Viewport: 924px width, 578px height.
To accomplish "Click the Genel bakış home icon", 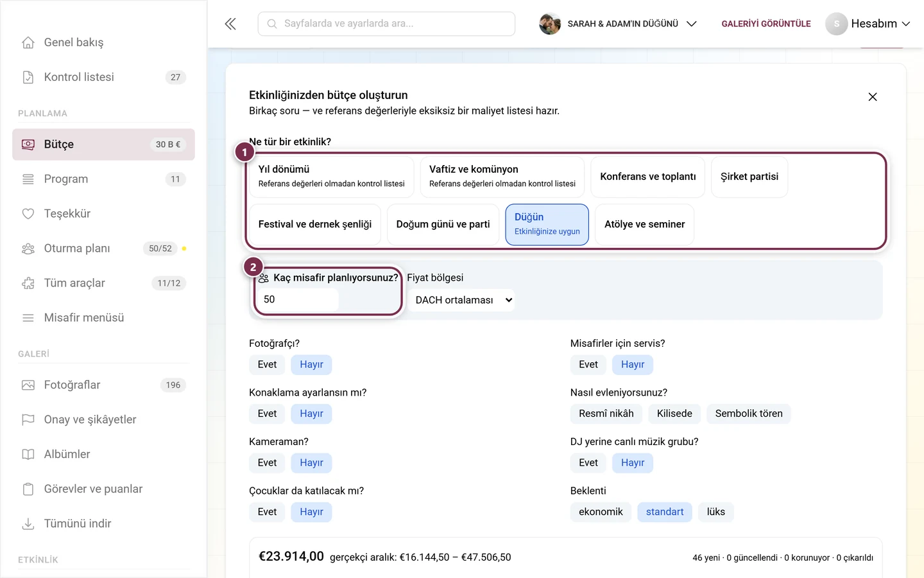I will tap(28, 42).
